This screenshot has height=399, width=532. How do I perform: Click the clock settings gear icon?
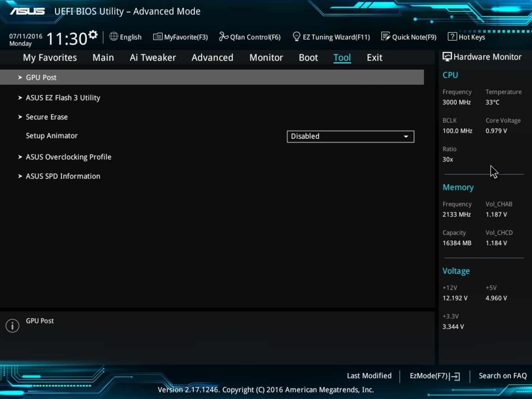[x=93, y=35]
